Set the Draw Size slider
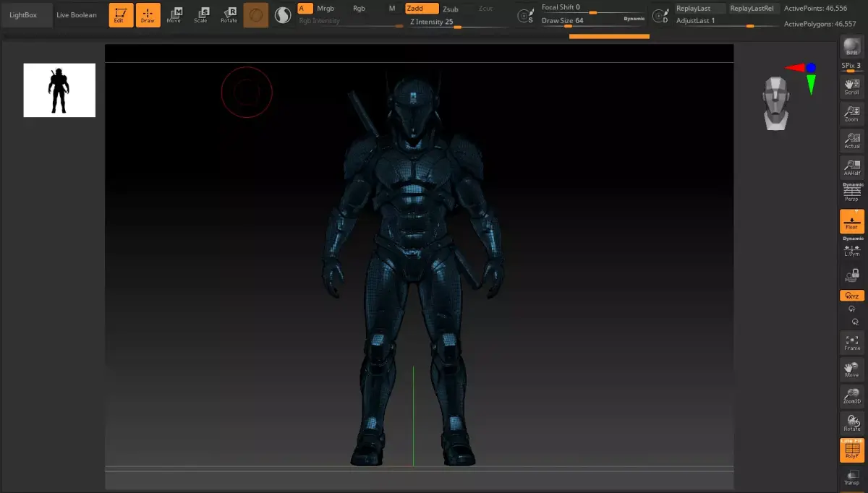 click(592, 21)
